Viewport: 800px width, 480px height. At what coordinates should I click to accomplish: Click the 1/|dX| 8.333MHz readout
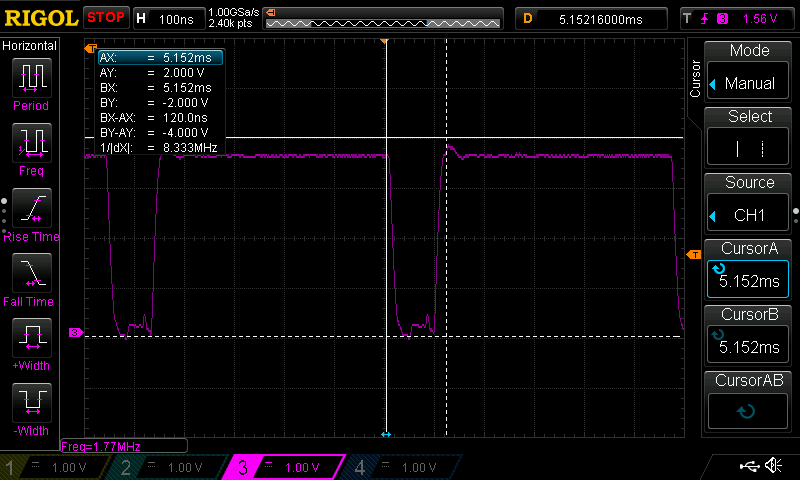[x=161, y=148]
